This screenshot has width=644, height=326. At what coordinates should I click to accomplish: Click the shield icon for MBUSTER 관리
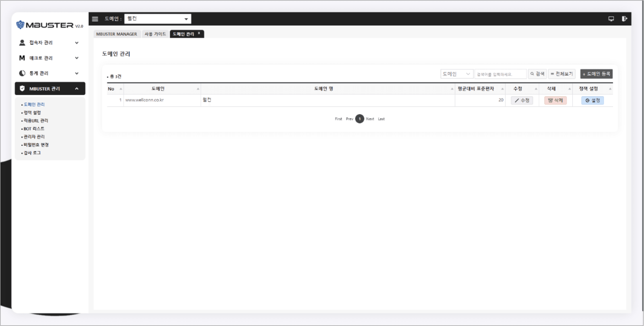(22, 89)
